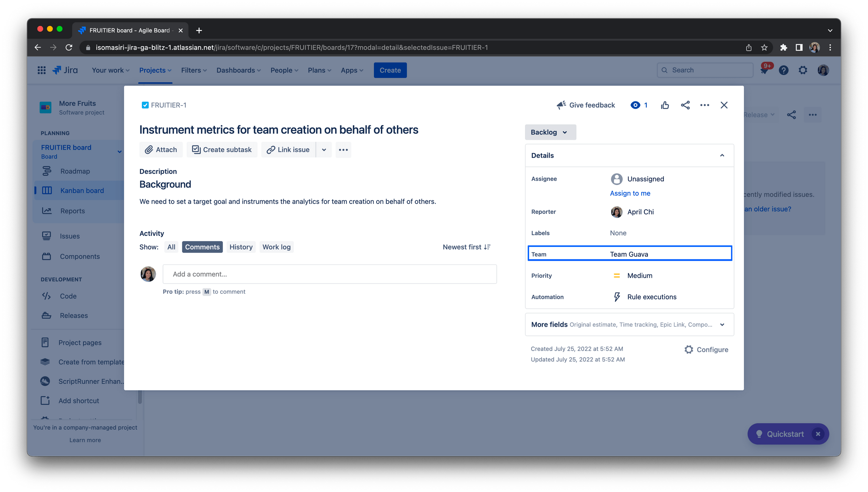Click the Add a comment field
Viewport: 868px width, 492px height.
tap(329, 274)
